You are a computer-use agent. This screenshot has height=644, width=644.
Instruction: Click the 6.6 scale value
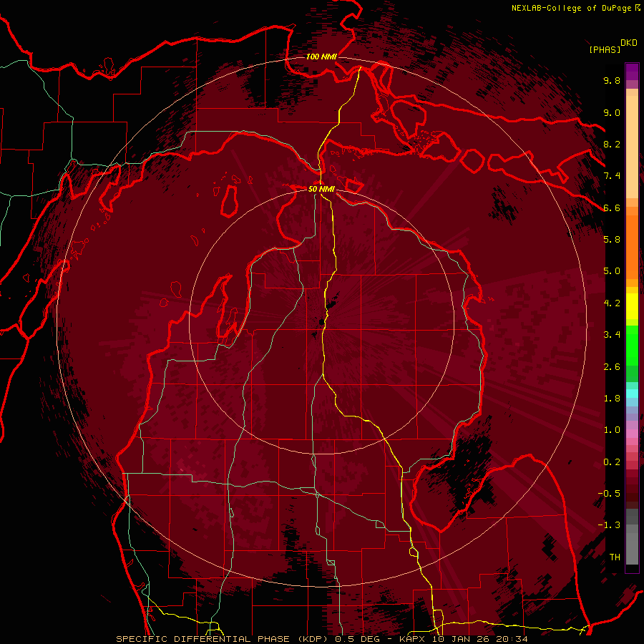coord(612,208)
